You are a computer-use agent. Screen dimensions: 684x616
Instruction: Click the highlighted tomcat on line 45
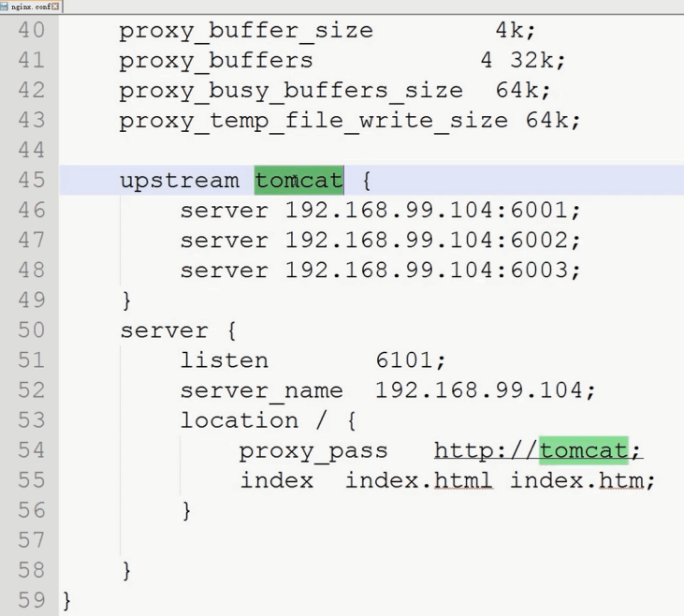[299, 181]
